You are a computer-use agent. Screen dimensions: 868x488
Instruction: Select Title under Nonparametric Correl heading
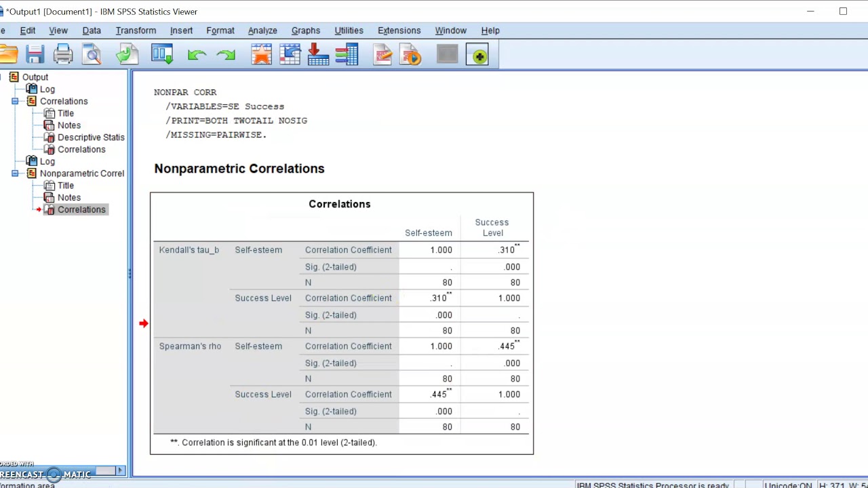(x=66, y=186)
